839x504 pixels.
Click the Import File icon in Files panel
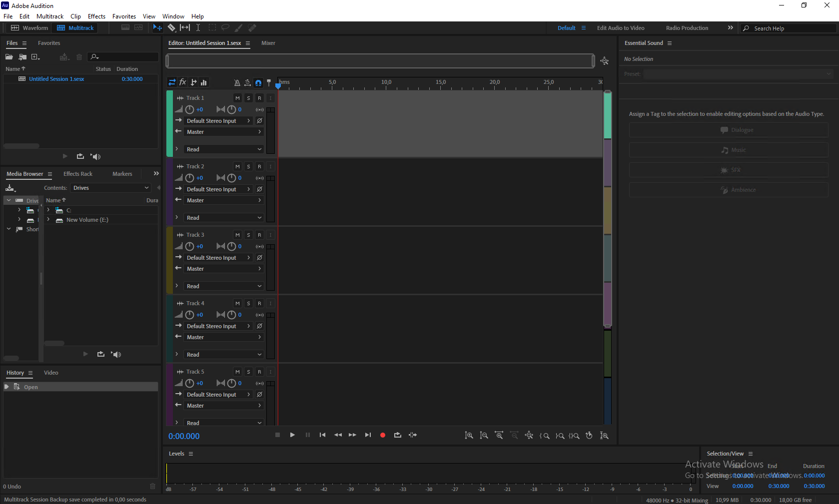(x=22, y=57)
